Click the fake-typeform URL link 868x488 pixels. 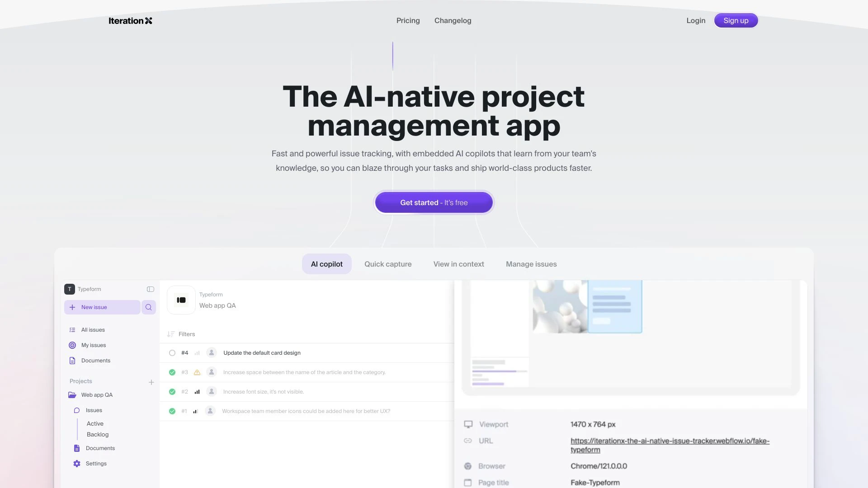tap(670, 445)
